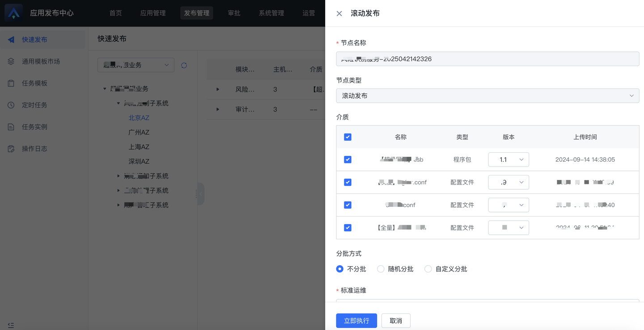Image resolution: width=644 pixels, height=330 pixels.
Task: Collapse the root business tree node arrow
Action: (105, 89)
